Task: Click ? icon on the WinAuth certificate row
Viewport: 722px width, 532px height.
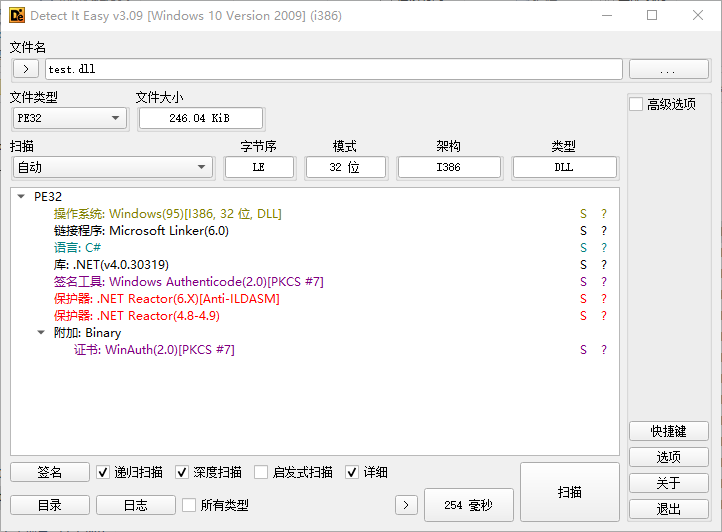Action: (604, 350)
